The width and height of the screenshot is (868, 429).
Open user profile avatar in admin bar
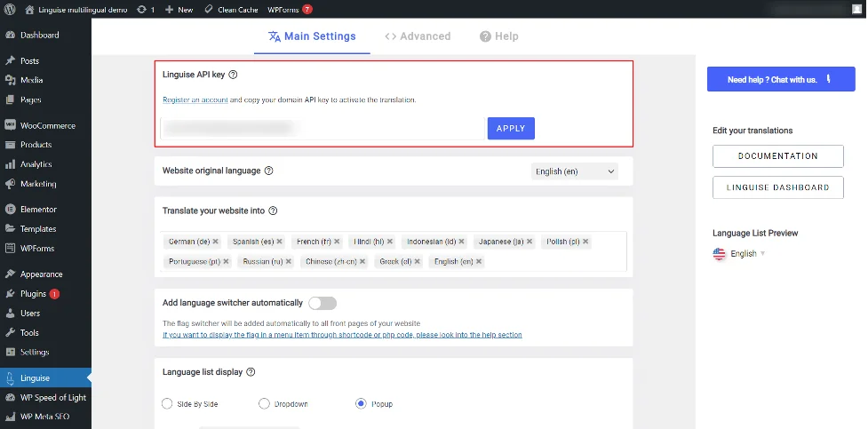[857, 10]
